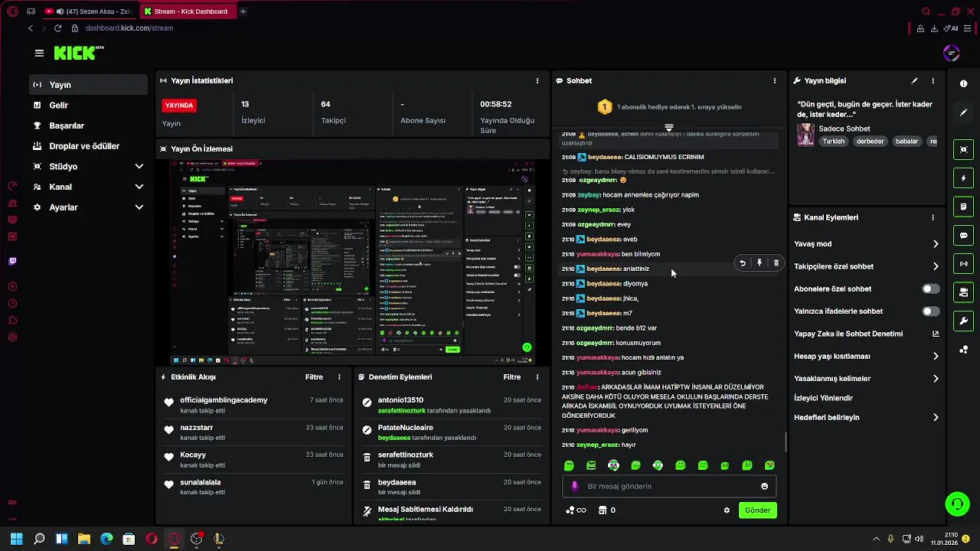The width and height of the screenshot is (980, 551).
Task: Open the Yayın bilgisi panel options menu
Action: click(x=933, y=80)
